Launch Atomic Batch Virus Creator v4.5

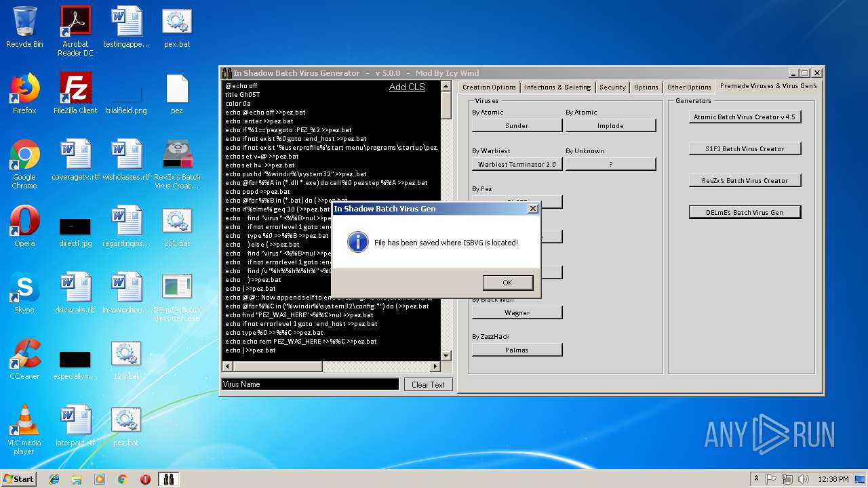pos(745,117)
